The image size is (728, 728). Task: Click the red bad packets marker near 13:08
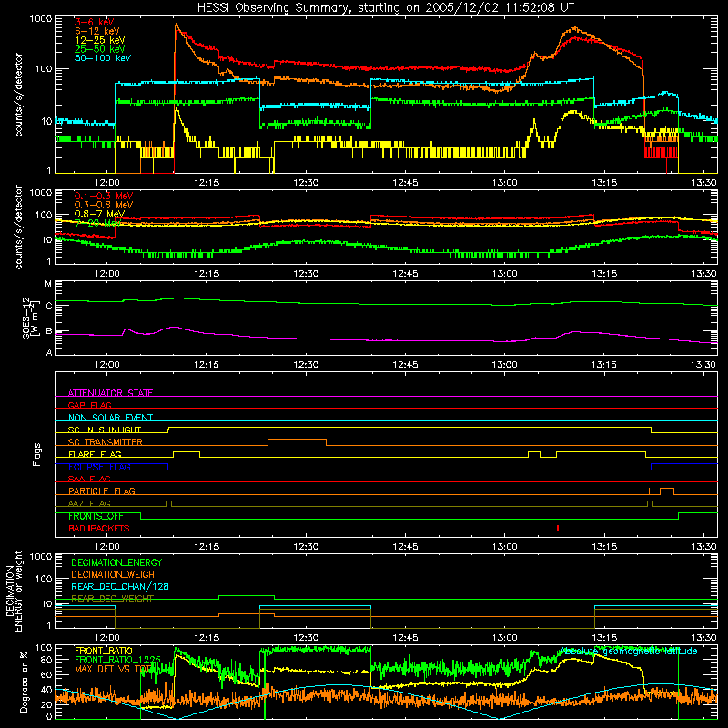click(558, 528)
